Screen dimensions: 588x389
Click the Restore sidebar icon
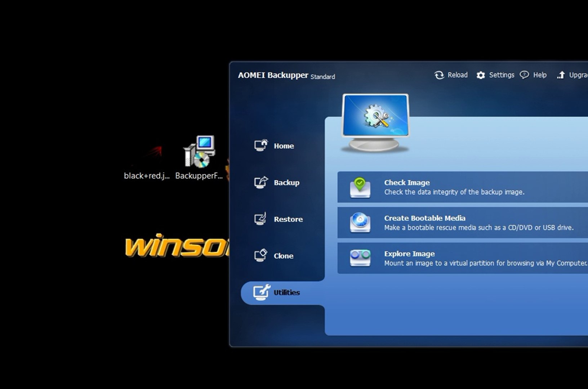tap(261, 219)
